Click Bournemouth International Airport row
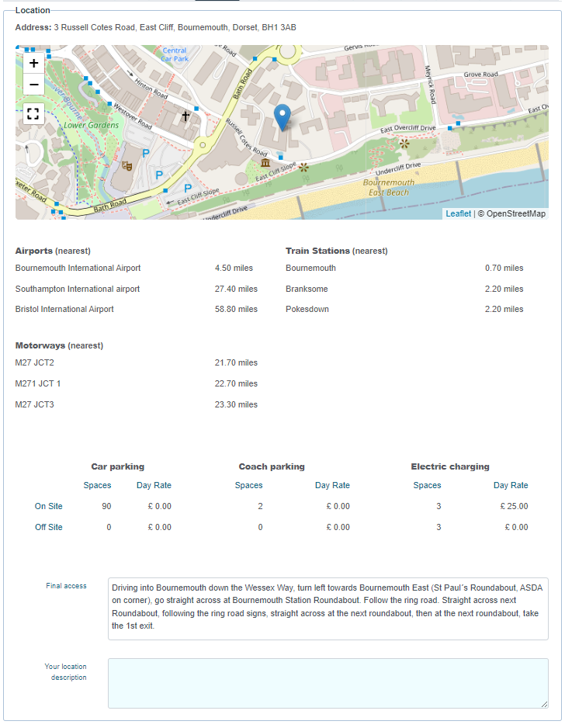This screenshot has height=728, width=565. pos(78,268)
